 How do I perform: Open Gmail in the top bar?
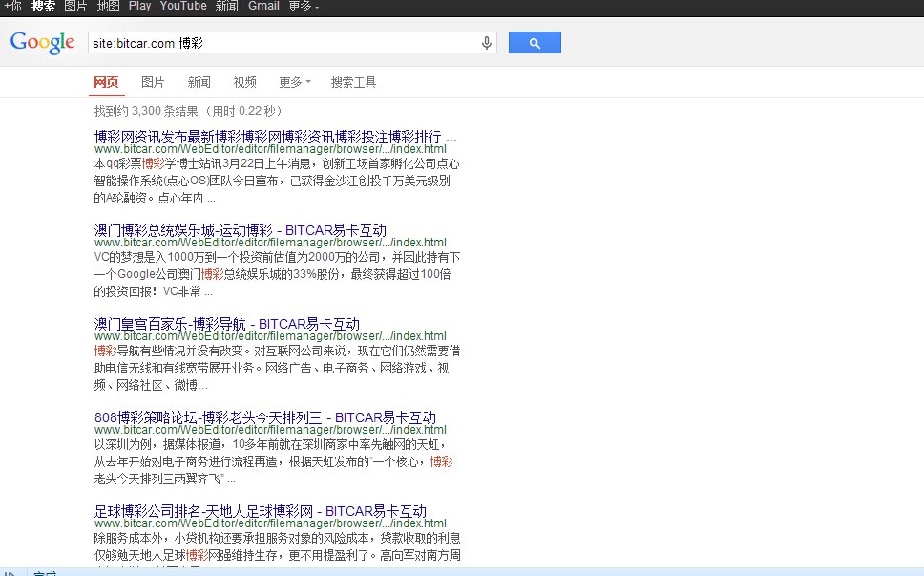(263, 6)
